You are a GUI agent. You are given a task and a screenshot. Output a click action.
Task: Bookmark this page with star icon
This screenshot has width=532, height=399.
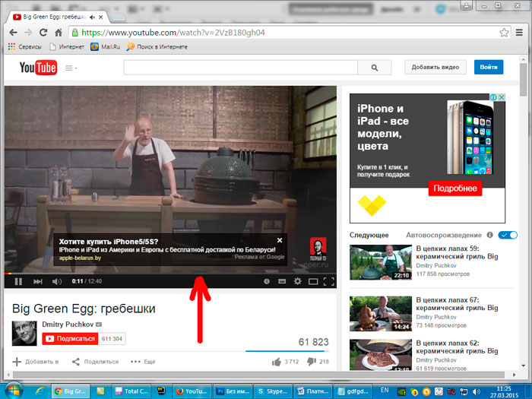(x=504, y=33)
